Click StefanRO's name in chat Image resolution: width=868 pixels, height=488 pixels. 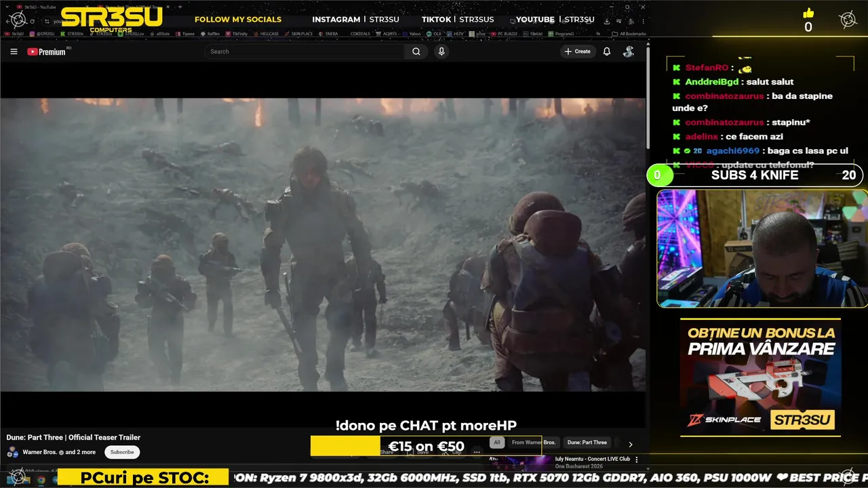(x=707, y=68)
